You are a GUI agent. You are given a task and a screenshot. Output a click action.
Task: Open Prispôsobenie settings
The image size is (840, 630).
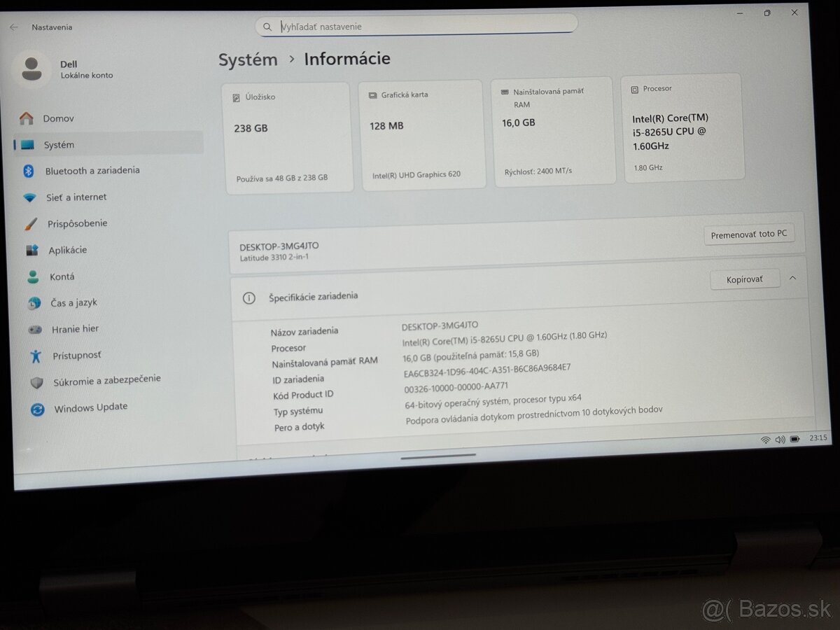pyautogui.click(x=77, y=223)
